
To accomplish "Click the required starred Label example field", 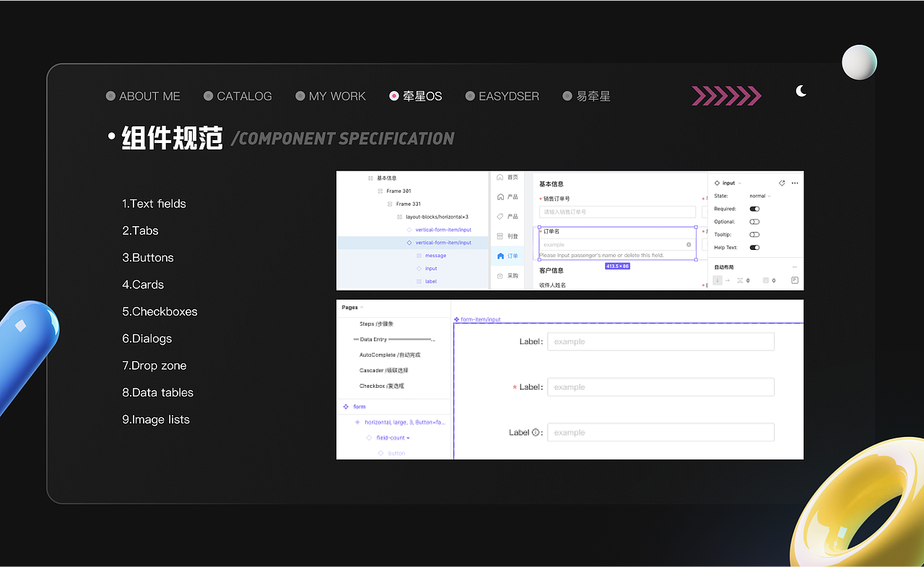I will (x=661, y=387).
